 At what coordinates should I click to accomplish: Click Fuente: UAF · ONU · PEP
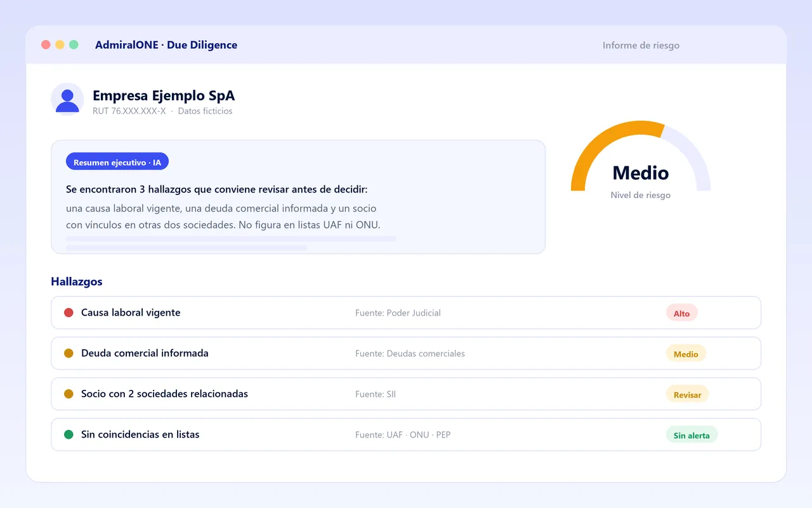coord(403,434)
